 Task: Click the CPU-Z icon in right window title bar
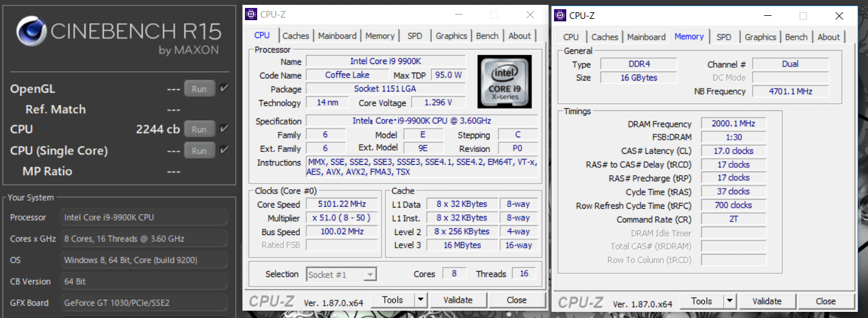560,15
